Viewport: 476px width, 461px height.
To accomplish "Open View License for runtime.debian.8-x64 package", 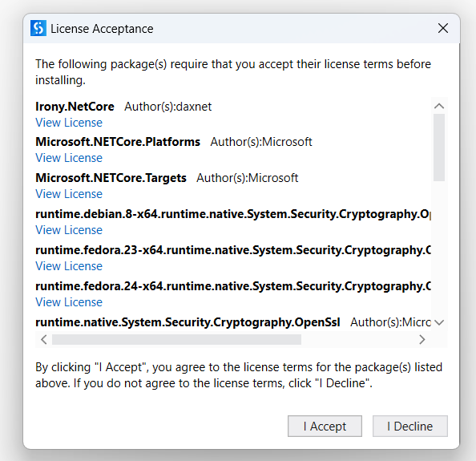I will pos(69,230).
